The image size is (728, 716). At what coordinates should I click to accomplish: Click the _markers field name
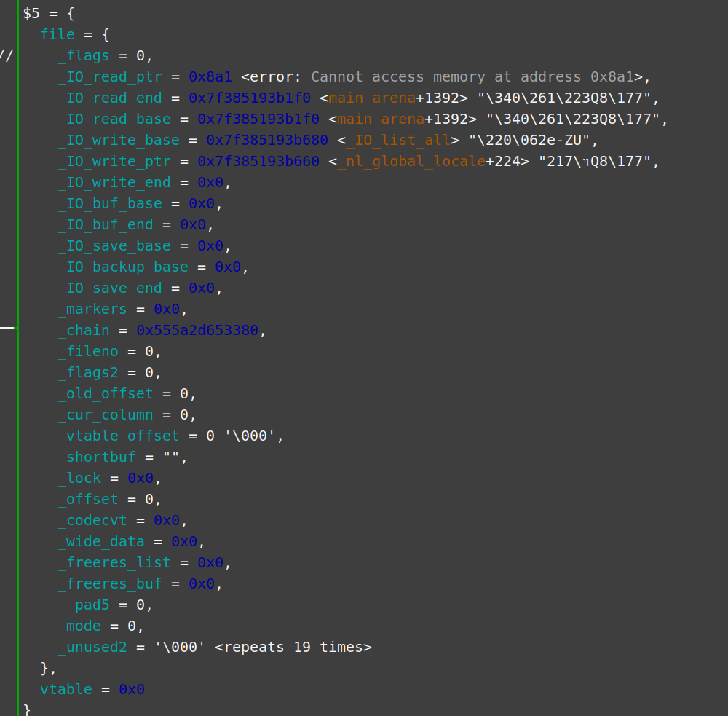[x=92, y=310]
